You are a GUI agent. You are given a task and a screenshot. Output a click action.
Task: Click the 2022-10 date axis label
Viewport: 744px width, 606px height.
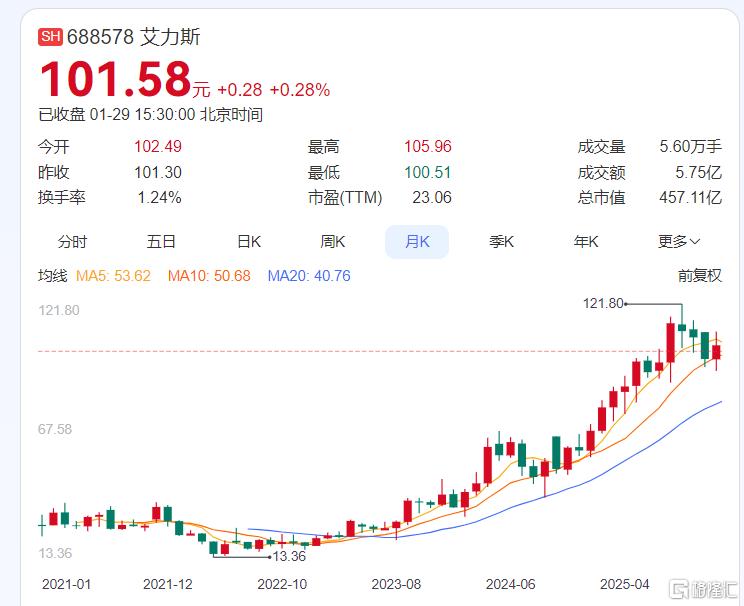click(x=282, y=584)
